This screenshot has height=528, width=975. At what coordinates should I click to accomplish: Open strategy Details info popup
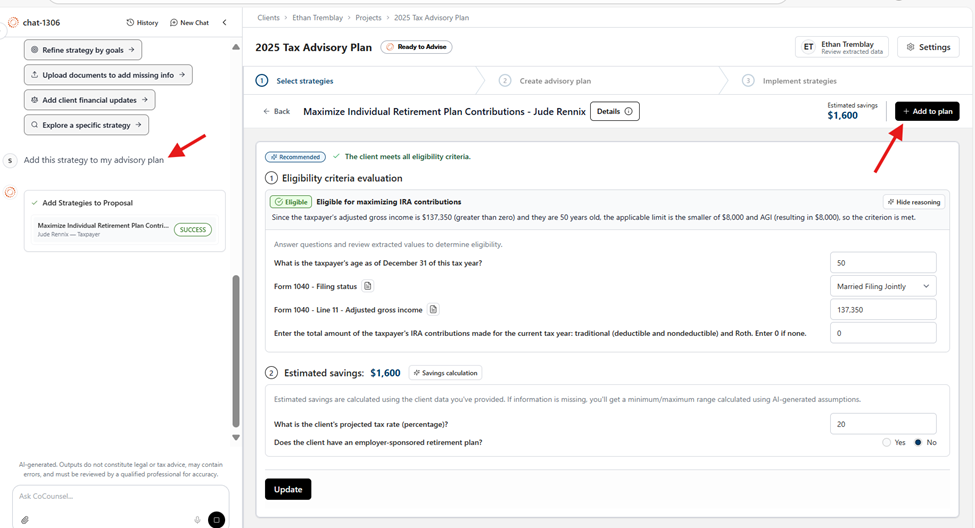614,111
